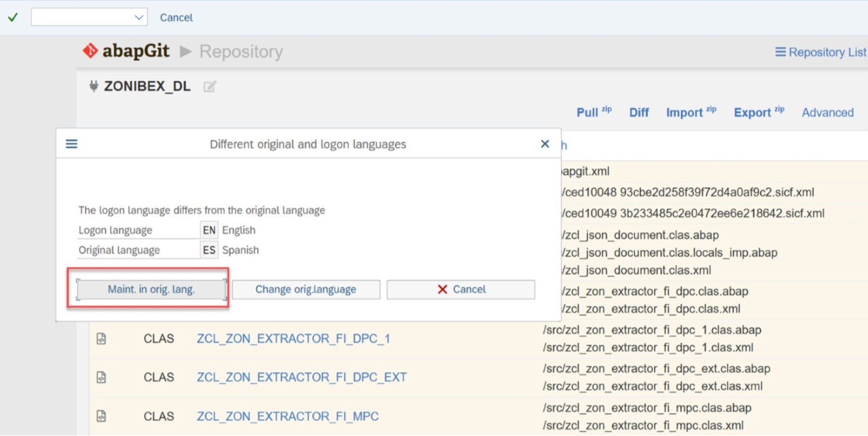Screen dimensions: 868x436
Task: Click zcl_zon_extractor_fi_dpc.clas.xml file path
Action: (x=651, y=309)
